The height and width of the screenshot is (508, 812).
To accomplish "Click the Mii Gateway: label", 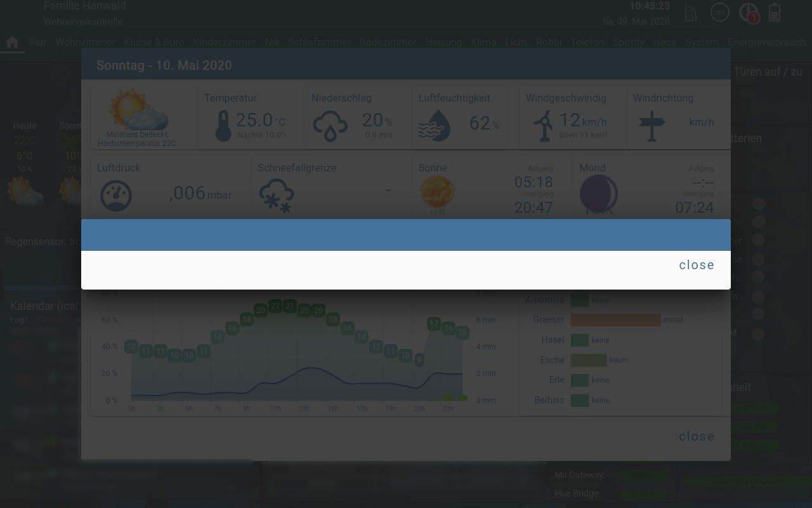I will pyautogui.click(x=580, y=475).
